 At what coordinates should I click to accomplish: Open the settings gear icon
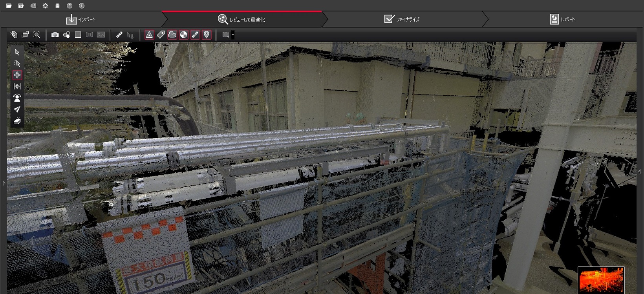(x=45, y=6)
